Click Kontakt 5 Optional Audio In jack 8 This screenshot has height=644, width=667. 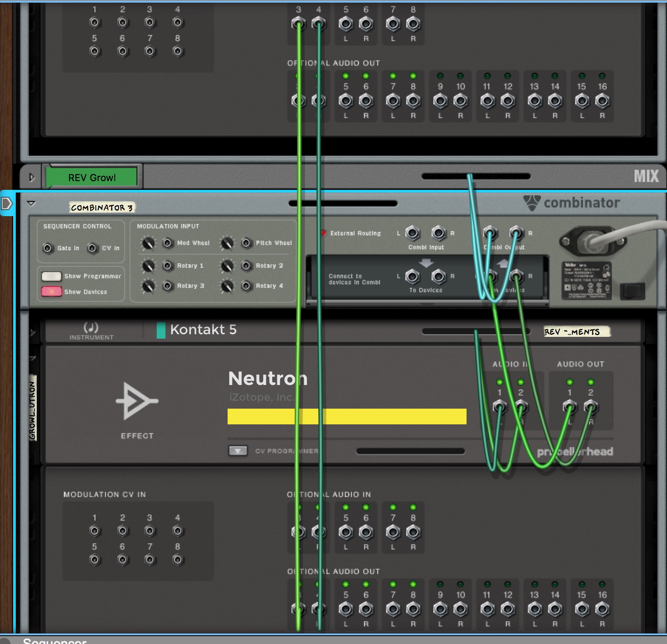[413, 532]
